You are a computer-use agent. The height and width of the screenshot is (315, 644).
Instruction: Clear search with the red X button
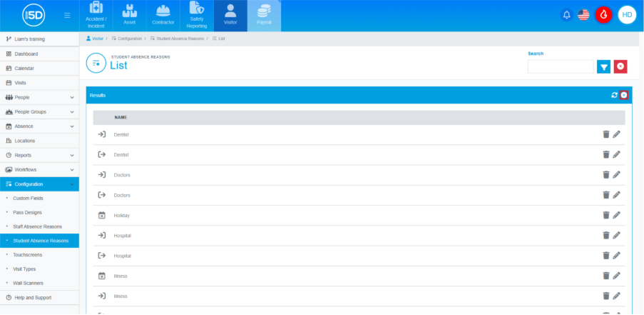pos(620,66)
